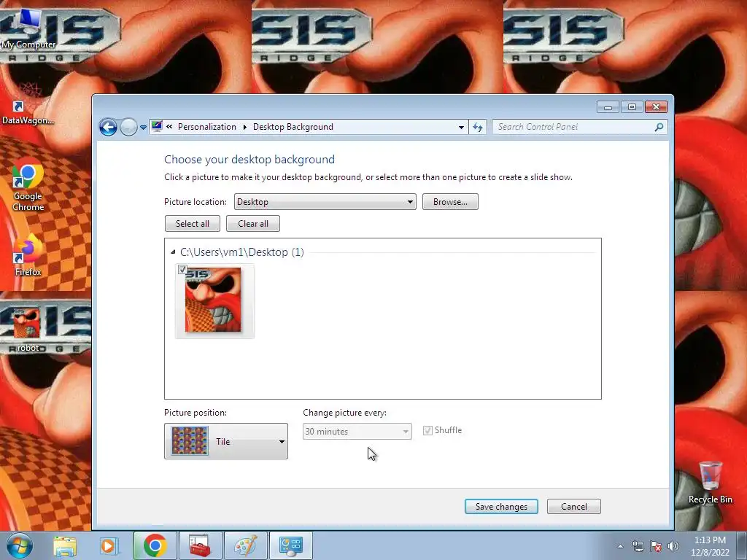The image size is (747, 560).
Task: Click the search magnifier icon
Action: tap(659, 127)
